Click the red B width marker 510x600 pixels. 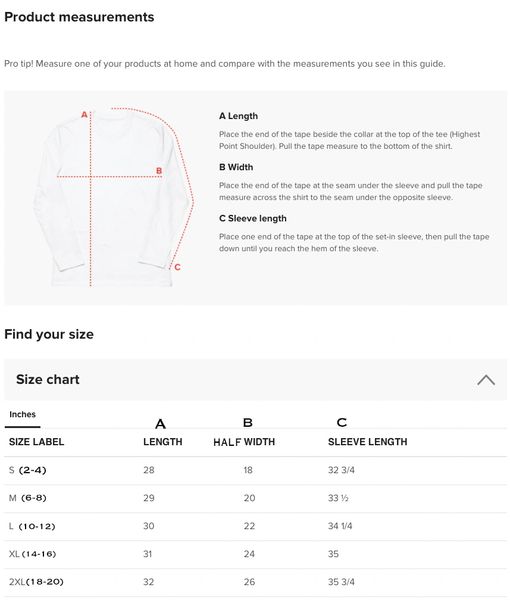[159, 171]
